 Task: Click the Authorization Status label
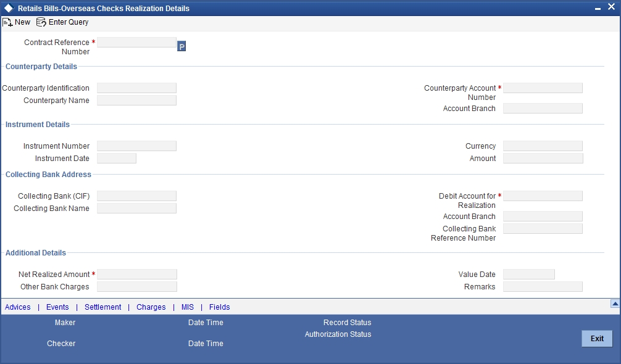coord(338,334)
